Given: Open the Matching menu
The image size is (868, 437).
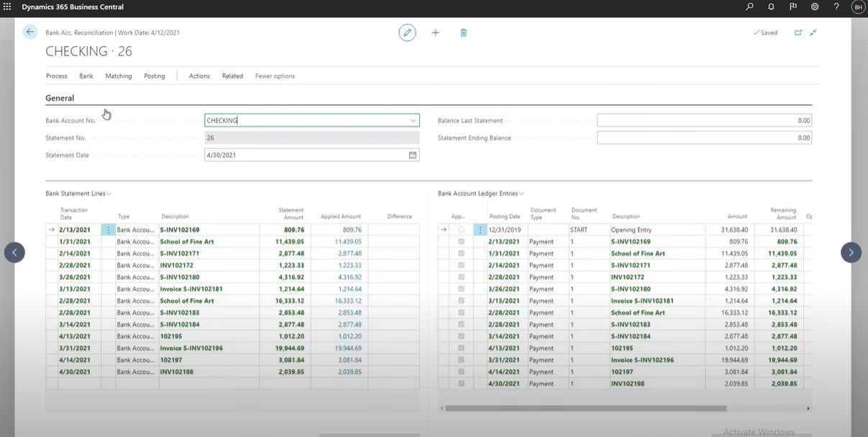Looking at the screenshot, I should point(119,76).
